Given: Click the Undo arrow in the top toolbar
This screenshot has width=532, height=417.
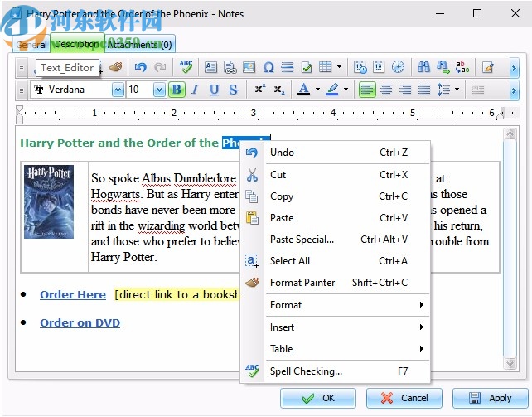Looking at the screenshot, I should click(x=141, y=67).
